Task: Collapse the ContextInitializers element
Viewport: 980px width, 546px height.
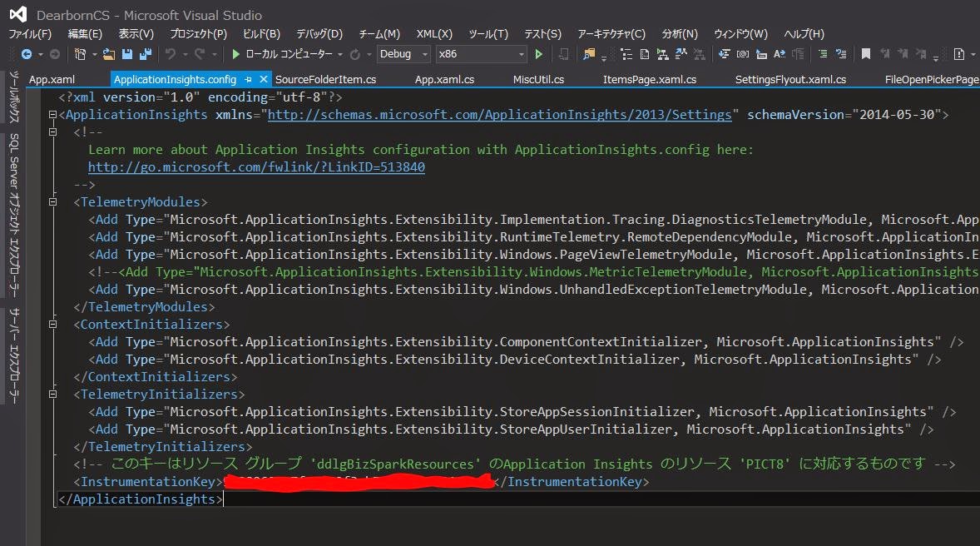Action: (x=53, y=325)
